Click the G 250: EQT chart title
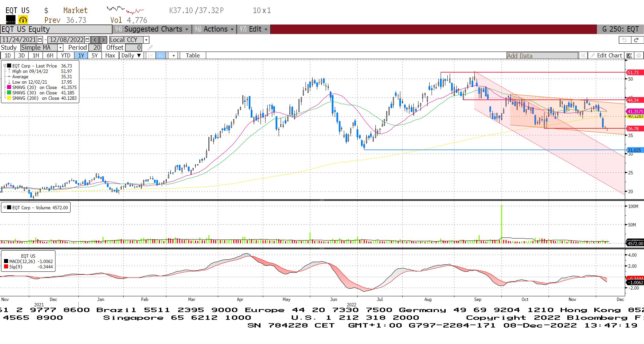 click(x=620, y=29)
